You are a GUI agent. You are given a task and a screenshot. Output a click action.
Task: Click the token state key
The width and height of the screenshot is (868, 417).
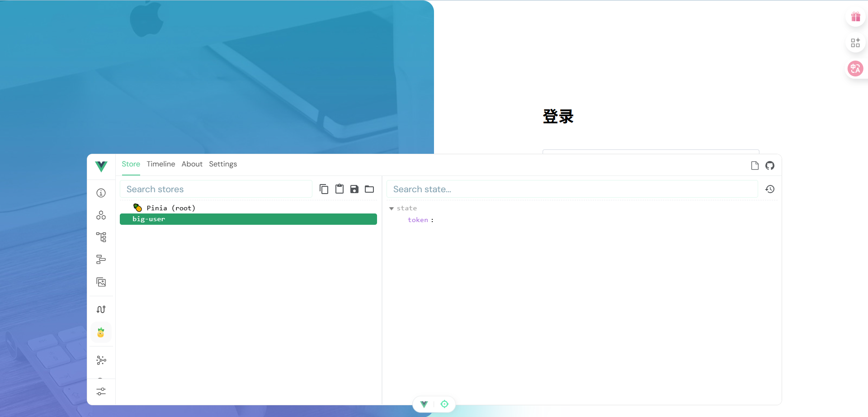[x=418, y=220]
